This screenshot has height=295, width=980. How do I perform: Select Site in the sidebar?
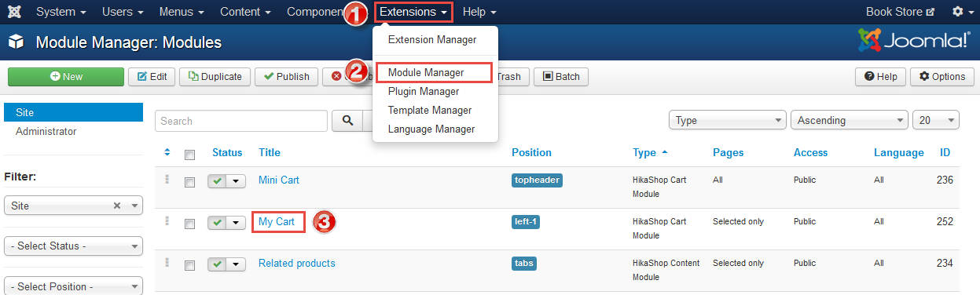point(74,112)
